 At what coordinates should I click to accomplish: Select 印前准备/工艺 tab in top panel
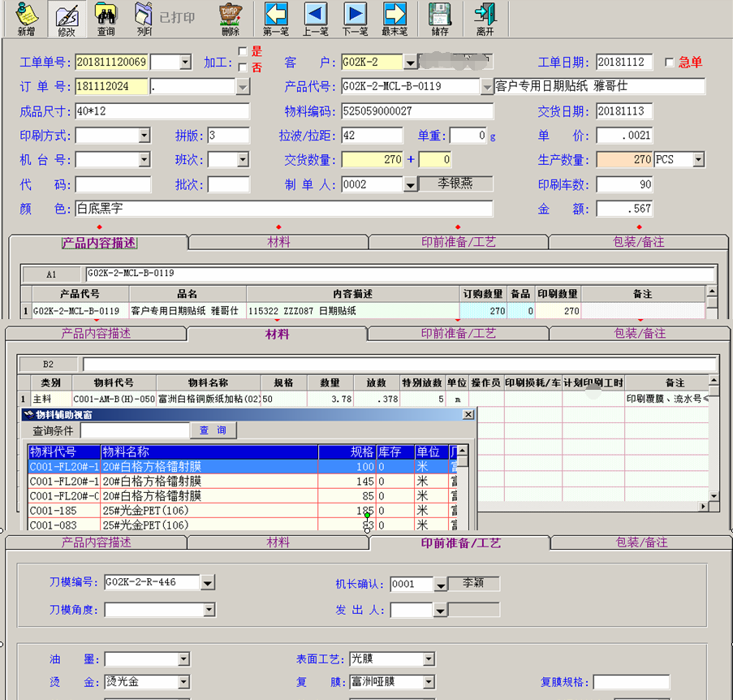point(458,242)
